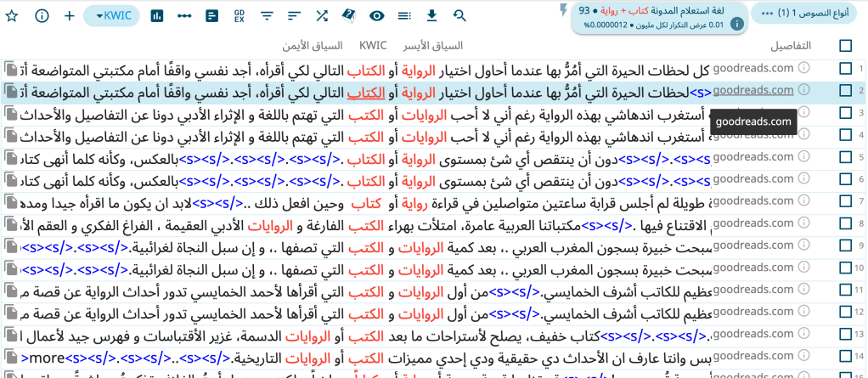Check the box for row 9
The height and width of the screenshot is (378, 868).
845,246
